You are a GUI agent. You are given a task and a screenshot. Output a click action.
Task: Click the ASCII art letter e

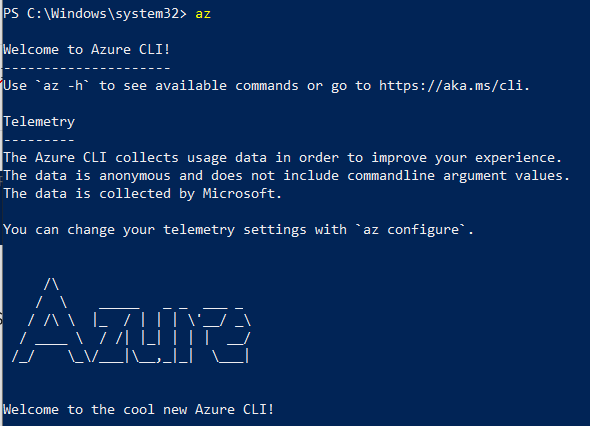[x=232, y=335]
